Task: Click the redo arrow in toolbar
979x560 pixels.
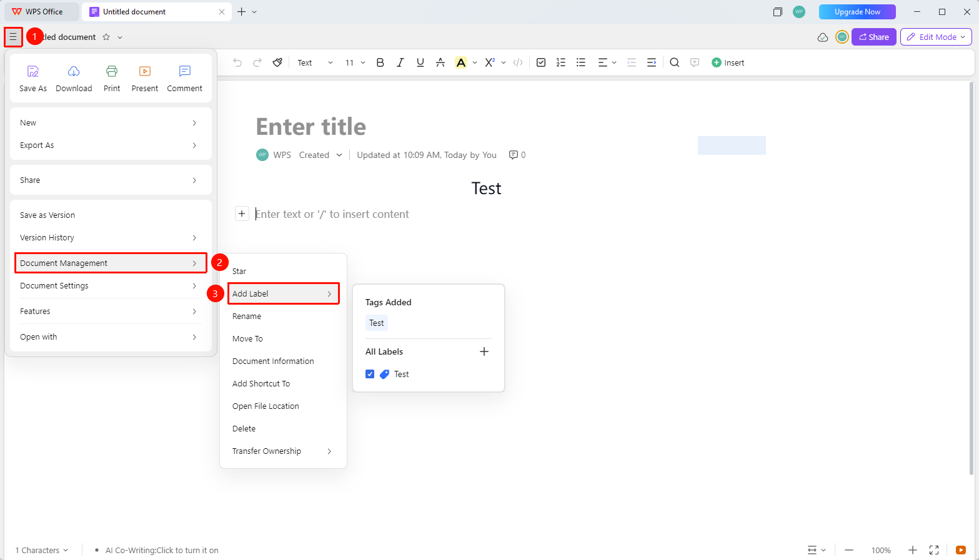Action: [x=257, y=62]
